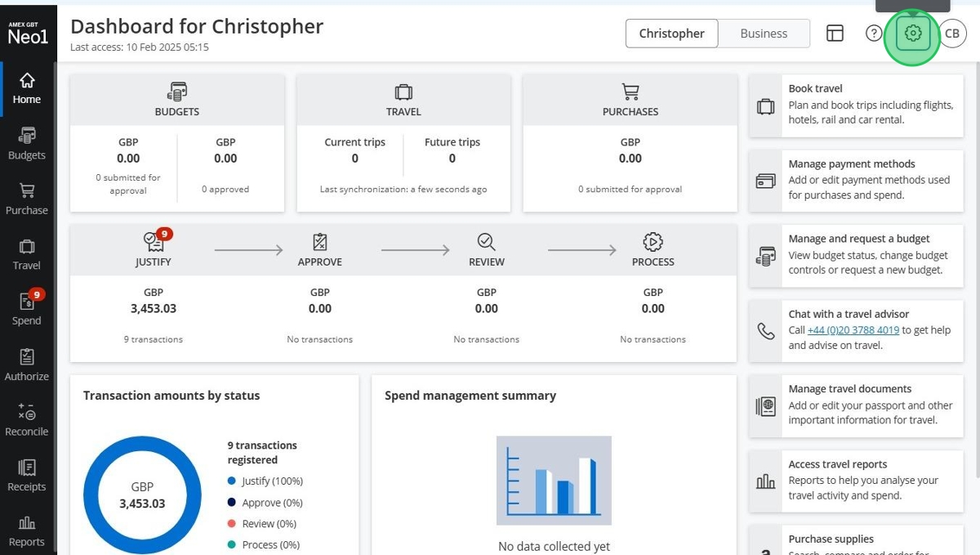
Task: Click Justify amount 3,453.03
Action: click(x=154, y=309)
